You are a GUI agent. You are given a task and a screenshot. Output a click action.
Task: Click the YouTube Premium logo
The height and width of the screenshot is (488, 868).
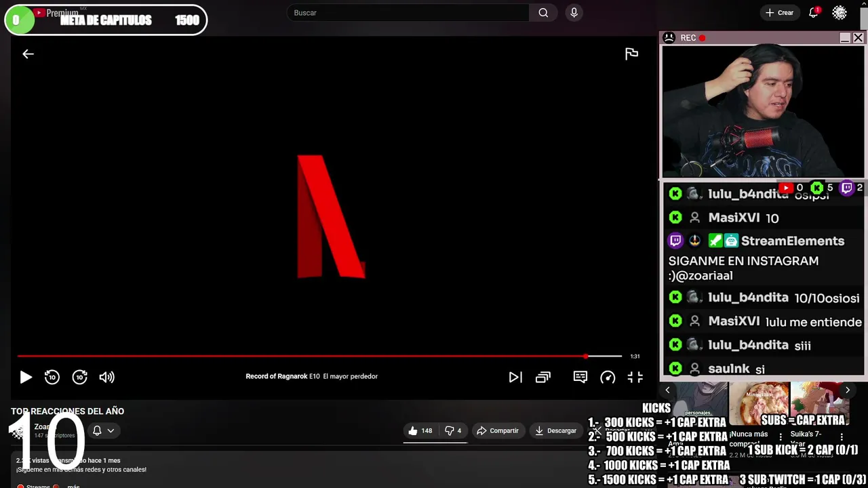tap(58, 13)
